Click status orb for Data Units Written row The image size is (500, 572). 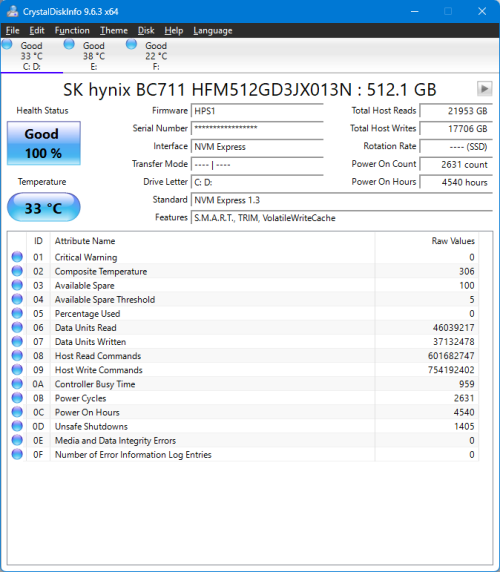17,341
